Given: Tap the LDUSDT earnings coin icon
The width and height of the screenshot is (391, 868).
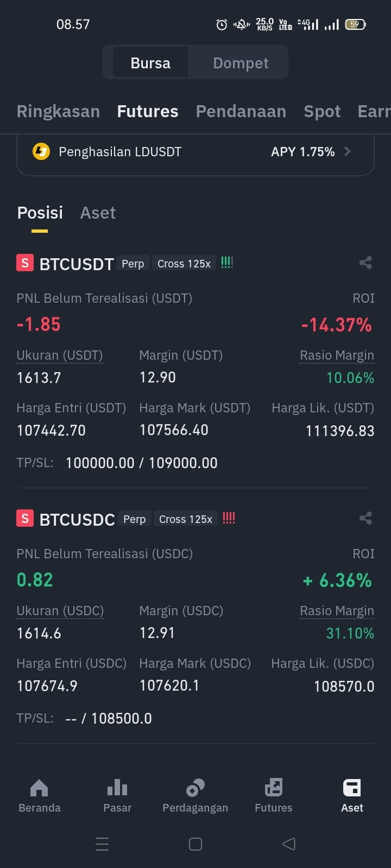Looking at the screenshot, I should click(x=41, y=151).
